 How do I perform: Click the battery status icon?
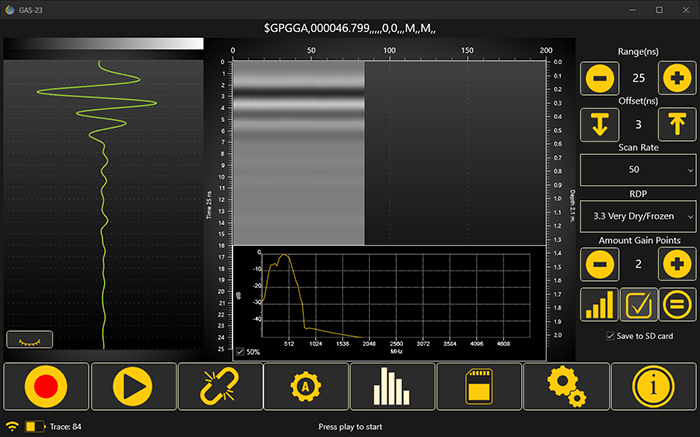click(x=35, y=426)
